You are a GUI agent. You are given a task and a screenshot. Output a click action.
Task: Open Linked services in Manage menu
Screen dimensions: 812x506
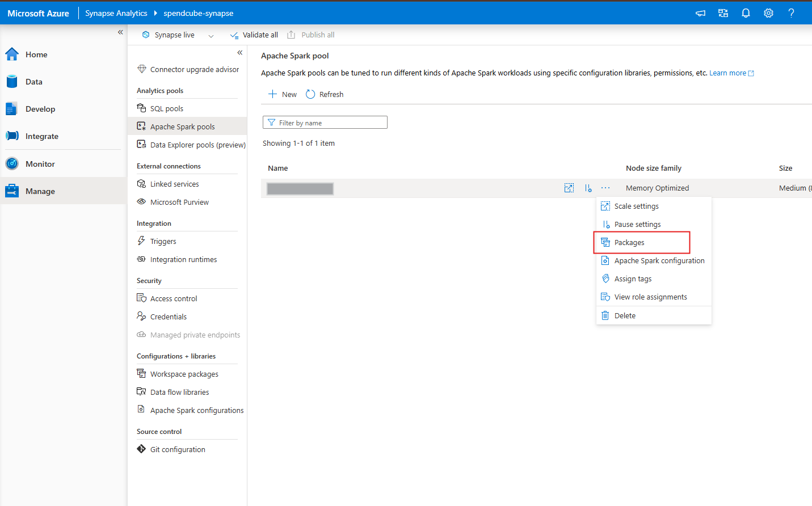tap(174, 184)
